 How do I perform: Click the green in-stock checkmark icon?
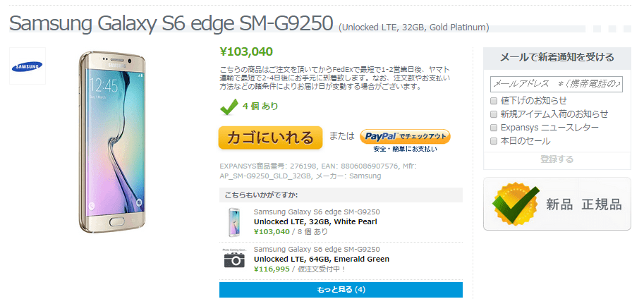[229, 106]
